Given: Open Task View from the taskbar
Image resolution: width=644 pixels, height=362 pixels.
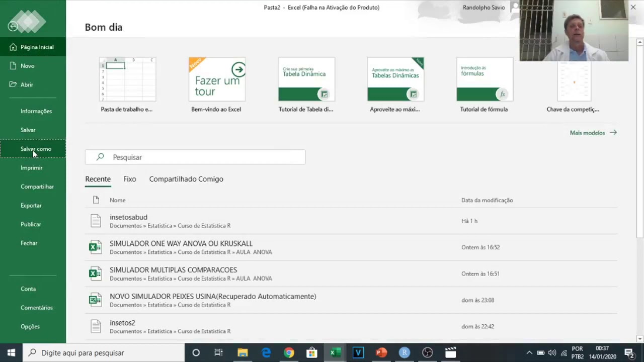Looking at the screenshot, I should [x=218, y=352].
